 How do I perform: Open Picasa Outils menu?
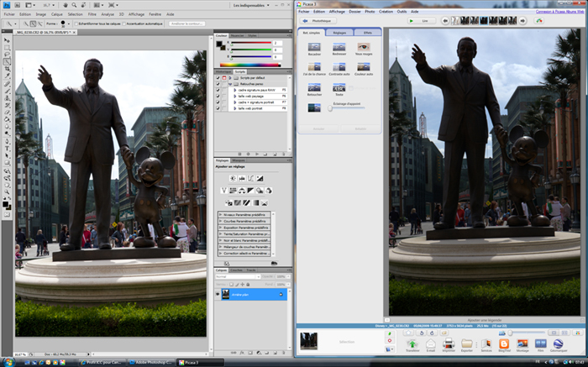tap(402, 12)
